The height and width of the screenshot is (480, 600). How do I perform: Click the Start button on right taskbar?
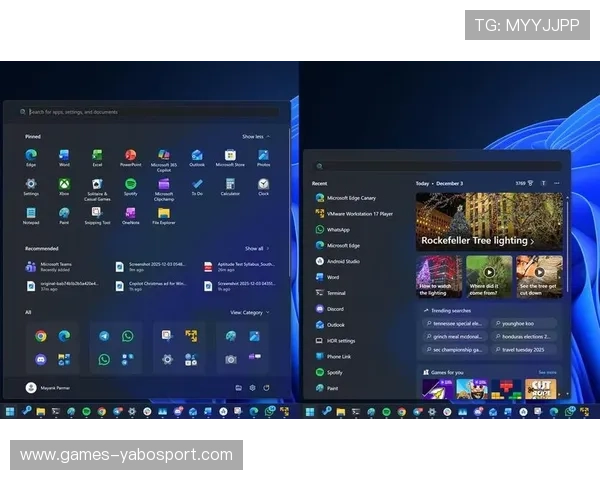pos(310,411)
